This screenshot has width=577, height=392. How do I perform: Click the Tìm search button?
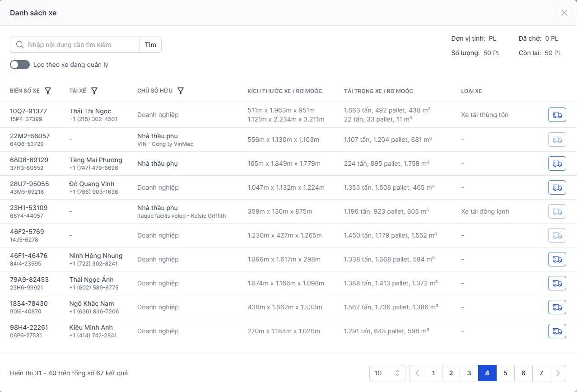click(x=150, y=45)
